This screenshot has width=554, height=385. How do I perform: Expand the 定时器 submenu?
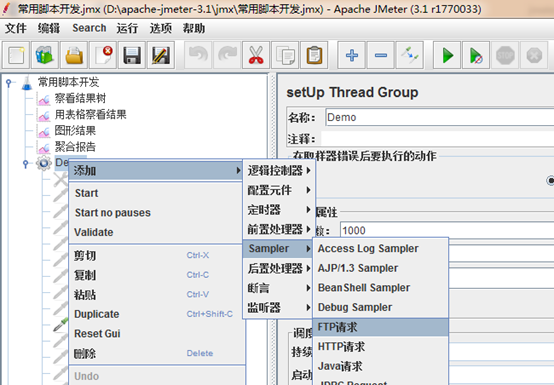click(x=279, y=210)
